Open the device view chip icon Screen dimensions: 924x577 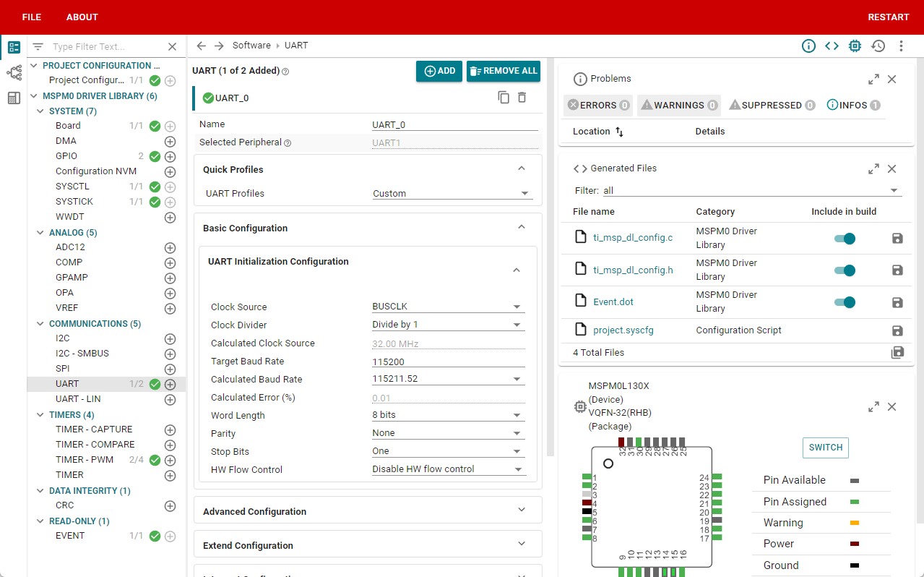click(855, 46)
